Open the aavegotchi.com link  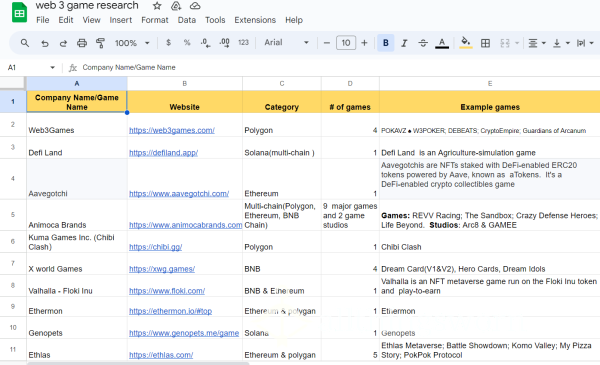[x=179, y=194]
